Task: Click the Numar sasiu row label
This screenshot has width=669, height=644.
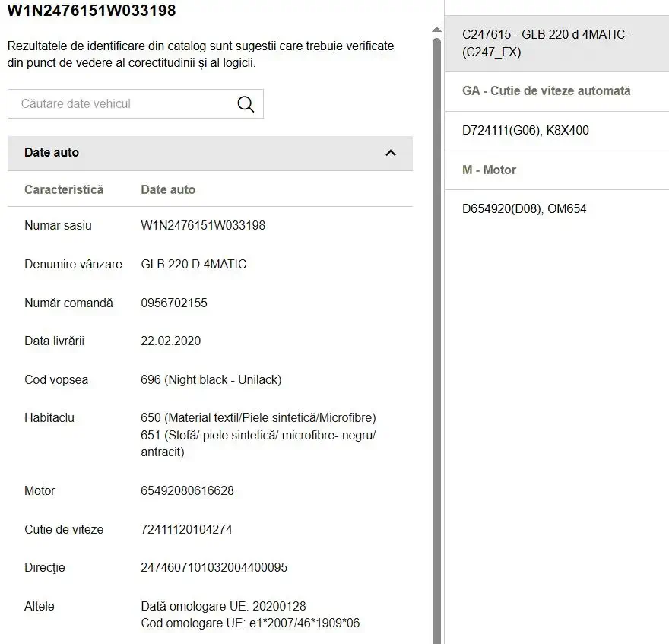Action: click(58, 225)
